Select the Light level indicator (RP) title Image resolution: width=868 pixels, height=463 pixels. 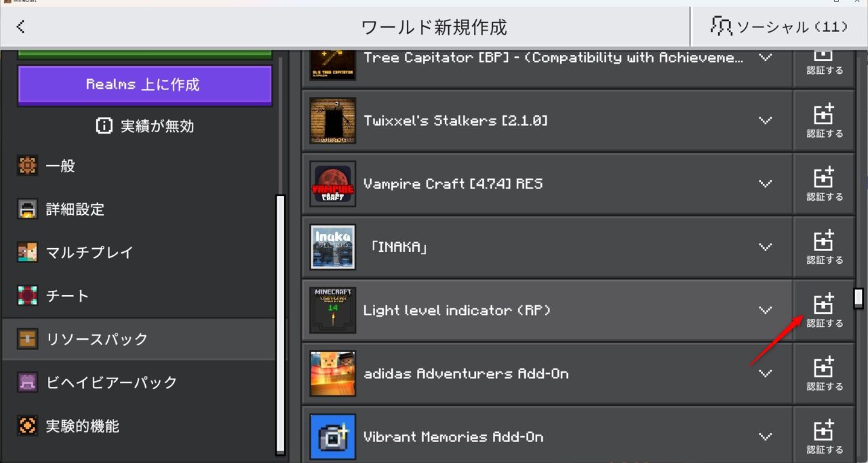tap(456, 310)
